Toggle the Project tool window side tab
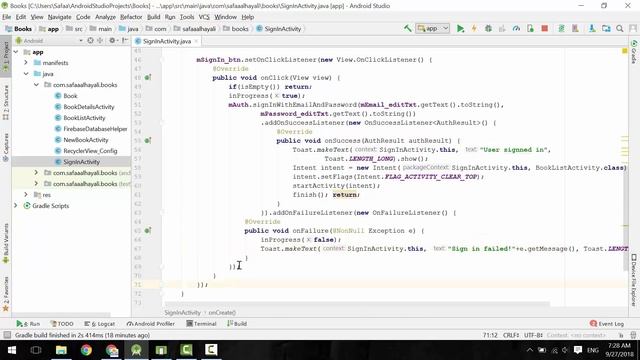640x360 pixels. point(6,56)
